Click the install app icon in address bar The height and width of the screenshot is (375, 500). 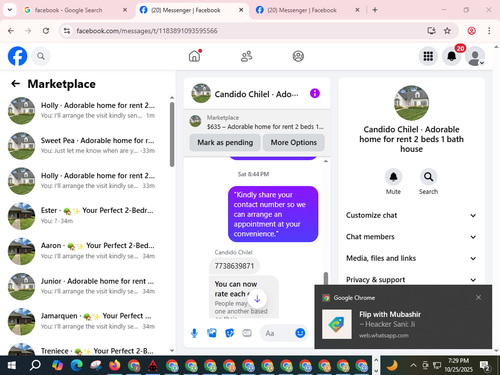click(431, 31)
